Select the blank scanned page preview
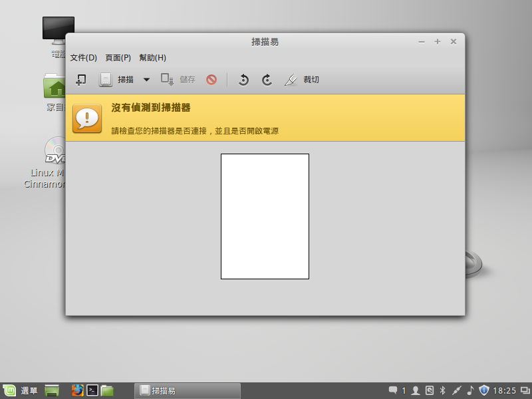Image resolution: width=532 pixels, height=399 pixels. (265, 216)
